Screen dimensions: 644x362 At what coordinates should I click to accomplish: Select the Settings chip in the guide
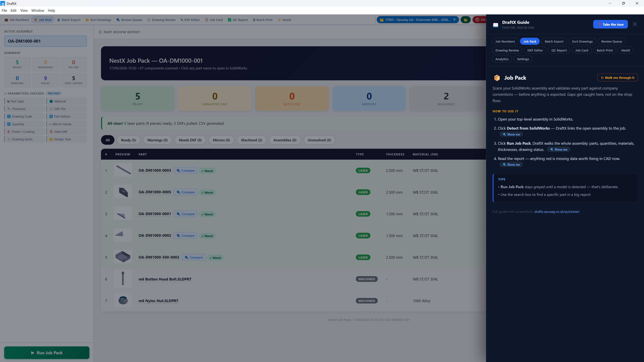[x=523, y=59]
